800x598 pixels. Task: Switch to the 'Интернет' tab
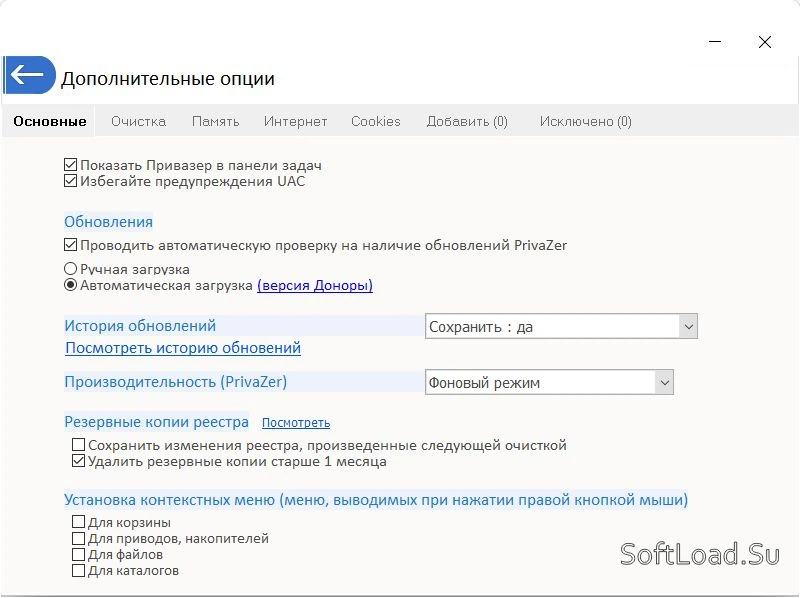click(x=295, y=121)
